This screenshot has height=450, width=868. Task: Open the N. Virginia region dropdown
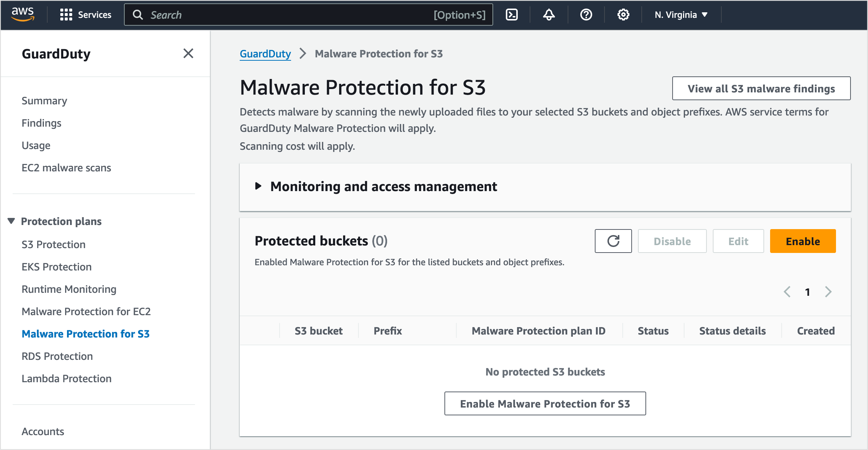tap(681, 15)
